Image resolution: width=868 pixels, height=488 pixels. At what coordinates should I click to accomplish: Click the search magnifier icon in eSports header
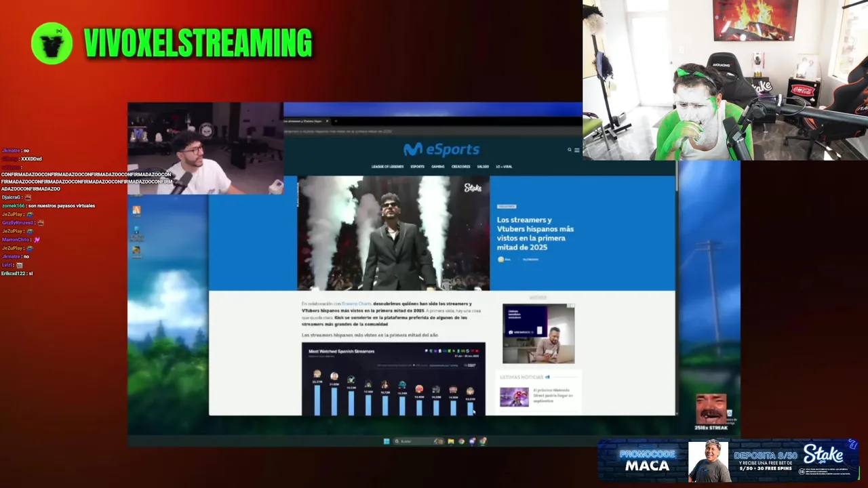click(x=570, y=150)
